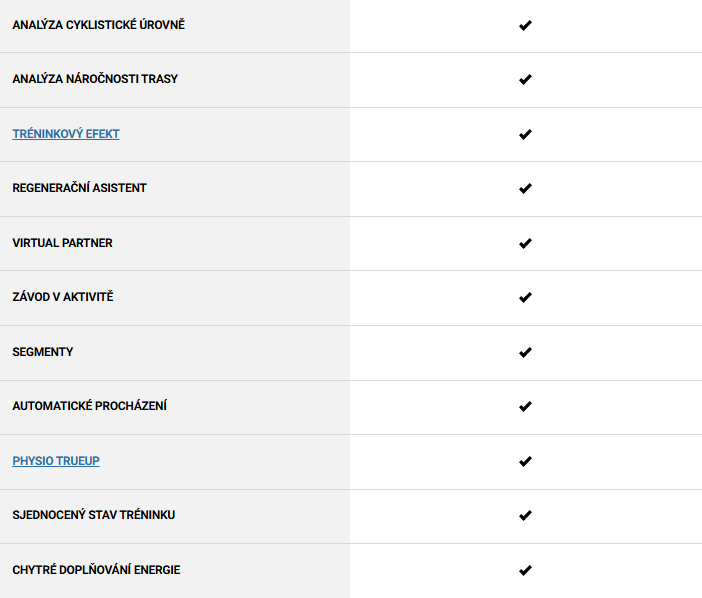Select the Chytré doplňování energie label
This screenshot has width=702, height=598.
click(96, 569)
